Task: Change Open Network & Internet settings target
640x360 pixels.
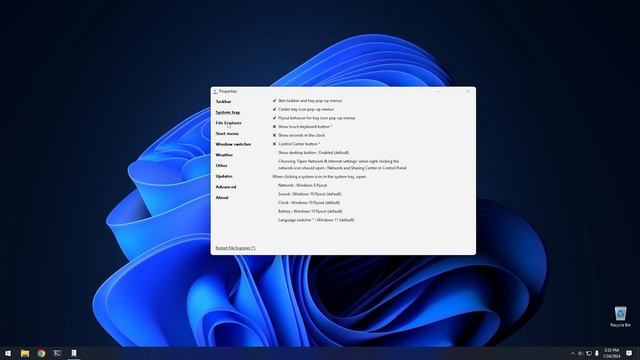Action: [x=342, y=164]
